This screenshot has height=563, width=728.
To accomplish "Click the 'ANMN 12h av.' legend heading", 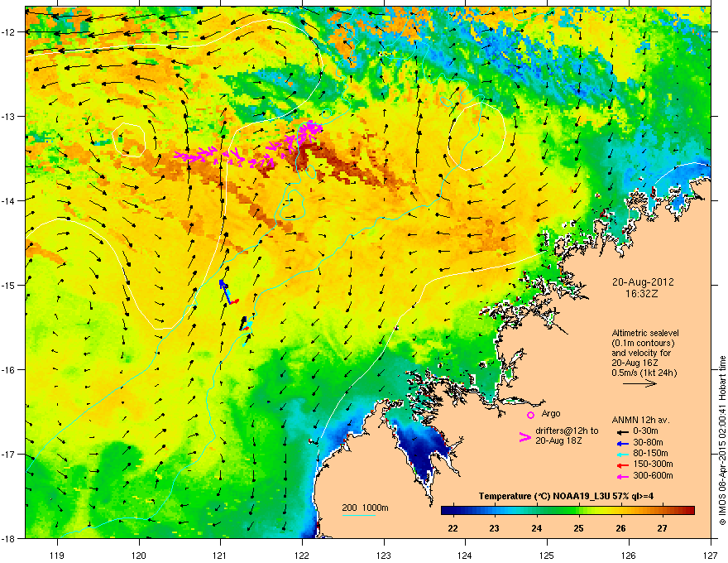I will [x=640, y=420].
